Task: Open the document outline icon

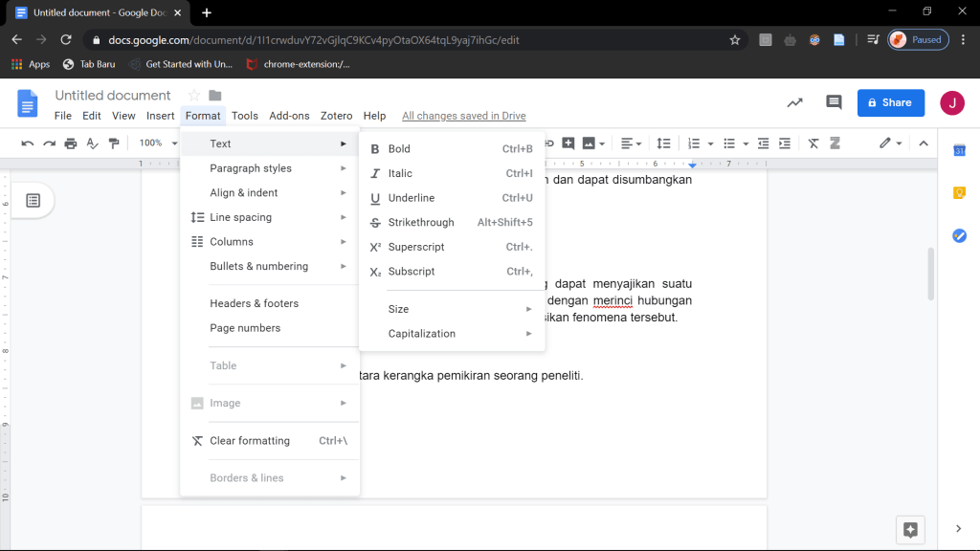Action: click(x=33, y=200)
